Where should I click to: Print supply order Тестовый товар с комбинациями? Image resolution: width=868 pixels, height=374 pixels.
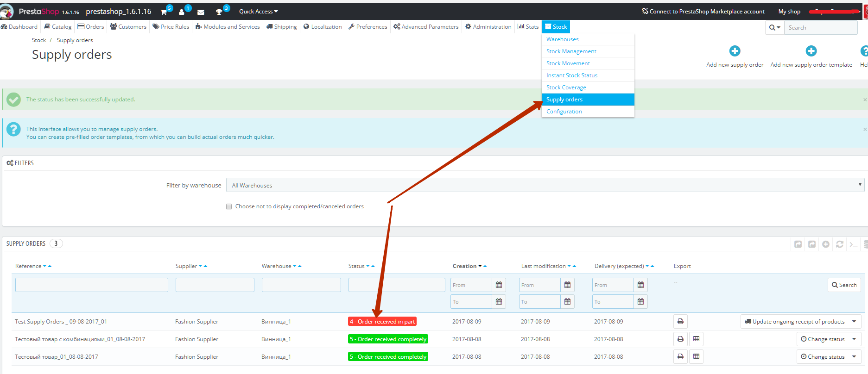coord(680,339)
